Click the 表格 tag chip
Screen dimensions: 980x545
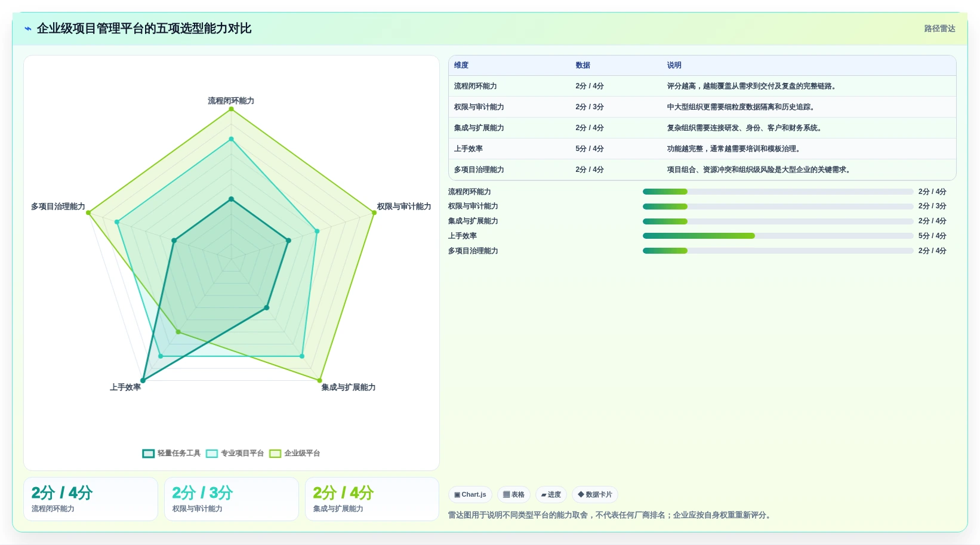514,494
